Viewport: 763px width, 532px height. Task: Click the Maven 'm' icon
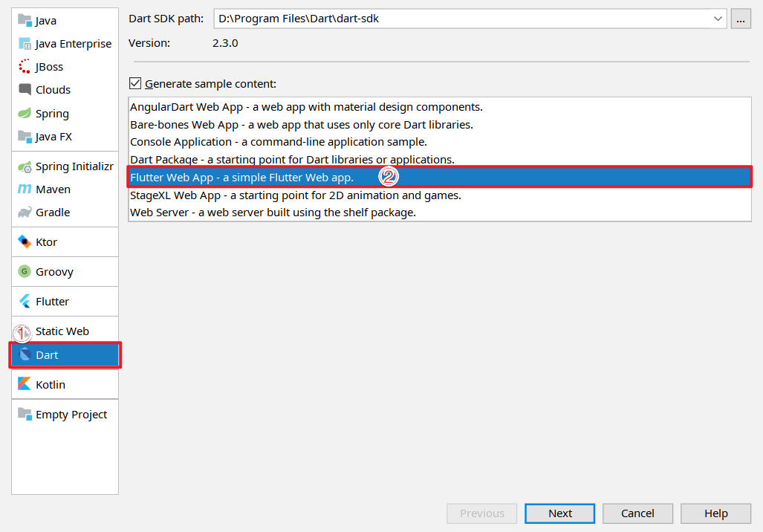(25, 189)
